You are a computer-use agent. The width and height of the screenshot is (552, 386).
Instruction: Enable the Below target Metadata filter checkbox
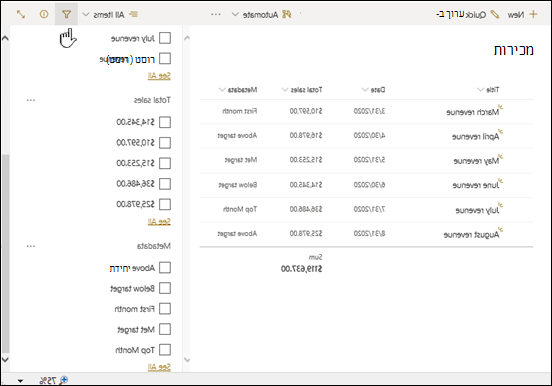(x=165, y=288)
